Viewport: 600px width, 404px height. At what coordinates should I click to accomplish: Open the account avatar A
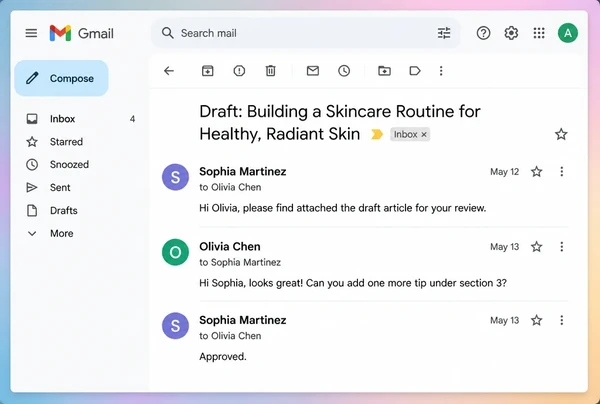(568, 33)
